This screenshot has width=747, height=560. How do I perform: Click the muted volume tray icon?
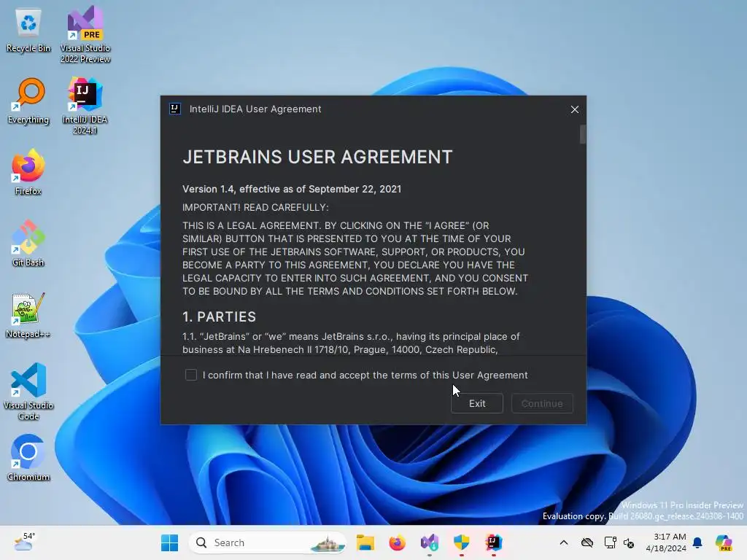(629, 542)
